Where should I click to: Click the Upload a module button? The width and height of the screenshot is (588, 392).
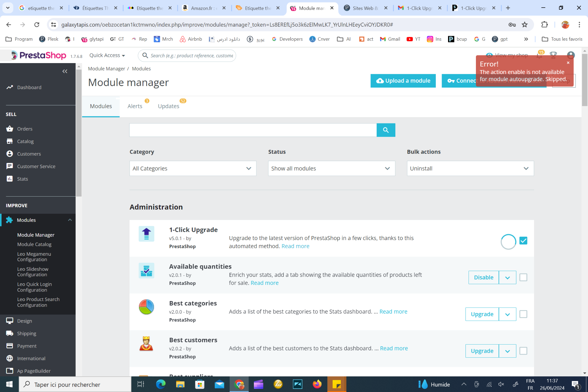tap(403, 81)
